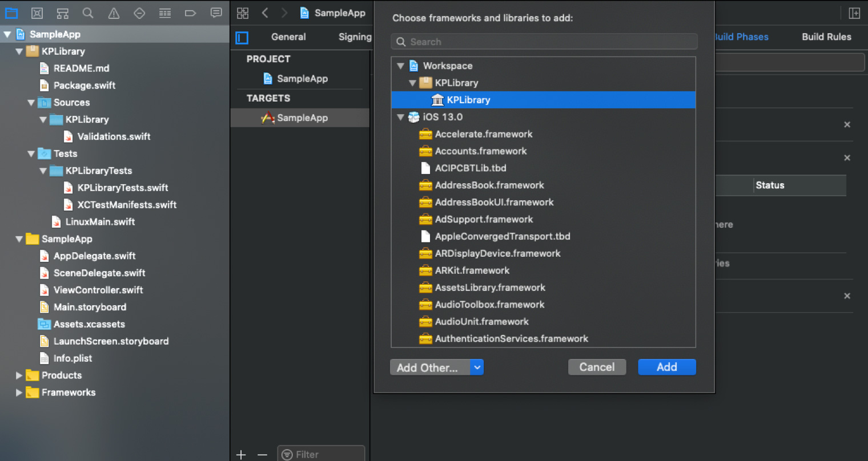The image size is (868, 461).
Task: Add an editor pane on the right
Action: (x=854, y=13)
